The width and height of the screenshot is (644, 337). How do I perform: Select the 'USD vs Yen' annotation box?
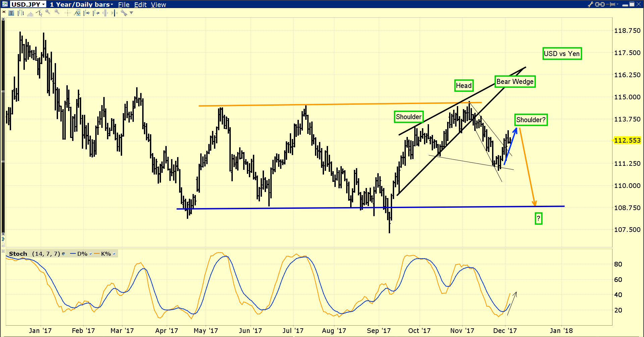coord(562,54)
